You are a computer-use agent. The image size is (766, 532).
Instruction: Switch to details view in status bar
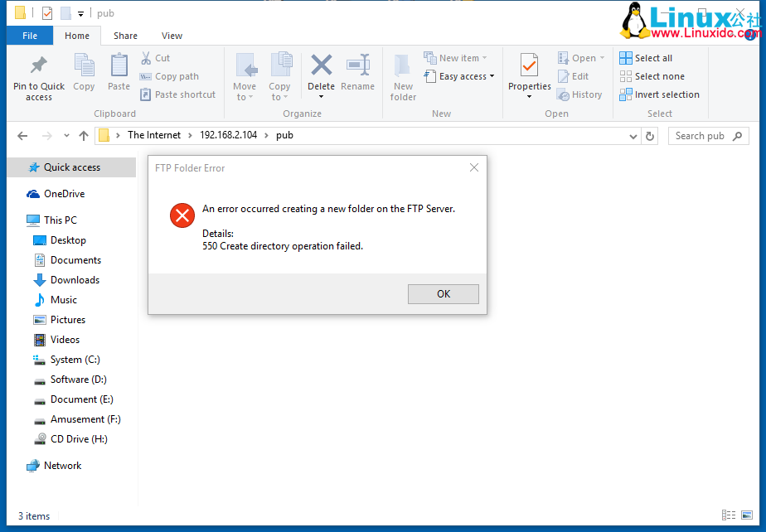729,515
